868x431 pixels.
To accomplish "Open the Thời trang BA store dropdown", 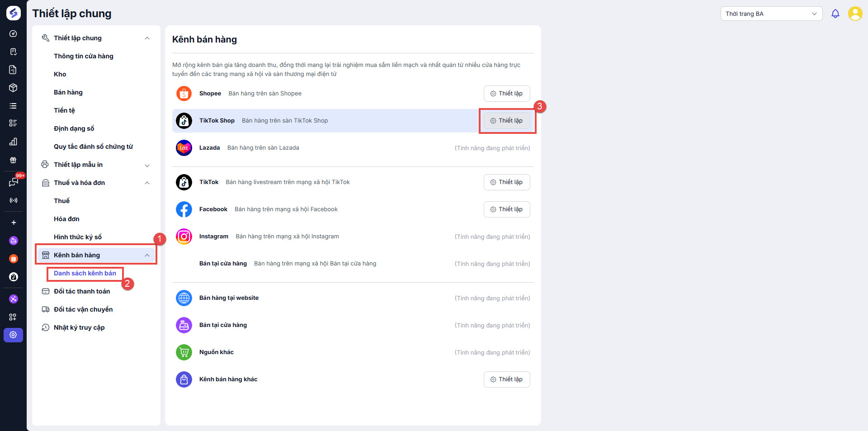I will coord(771,14).
